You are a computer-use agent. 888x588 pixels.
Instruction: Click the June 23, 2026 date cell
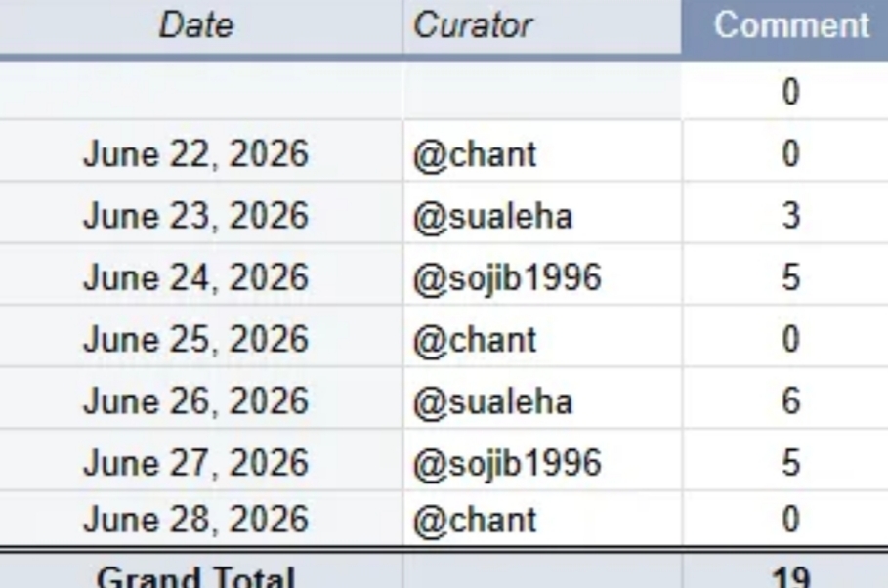196,215
